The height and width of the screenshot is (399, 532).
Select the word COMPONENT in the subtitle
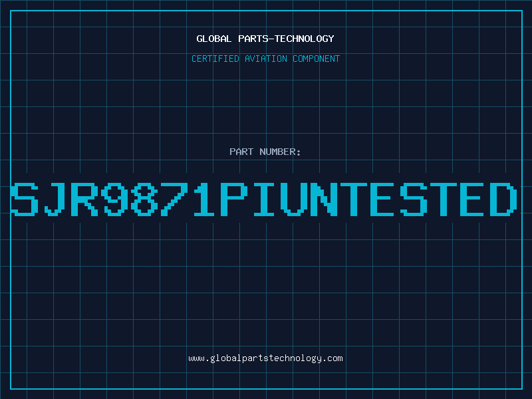pos(317,59)
